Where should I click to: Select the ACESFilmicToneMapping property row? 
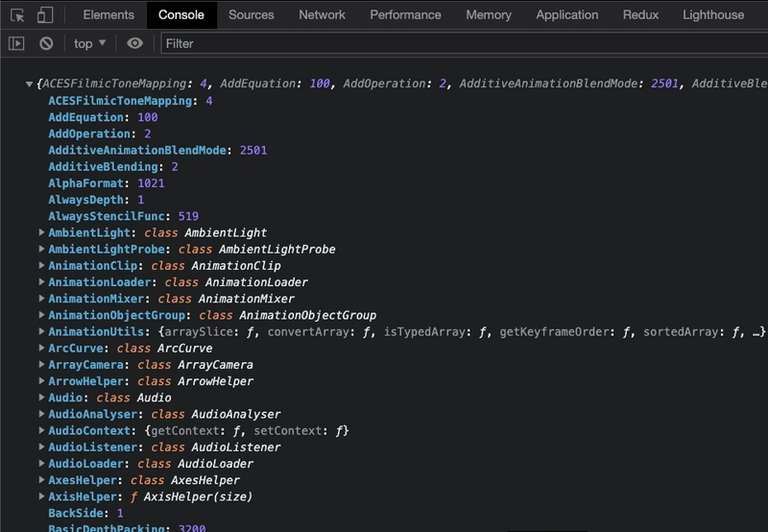point(131,101)
